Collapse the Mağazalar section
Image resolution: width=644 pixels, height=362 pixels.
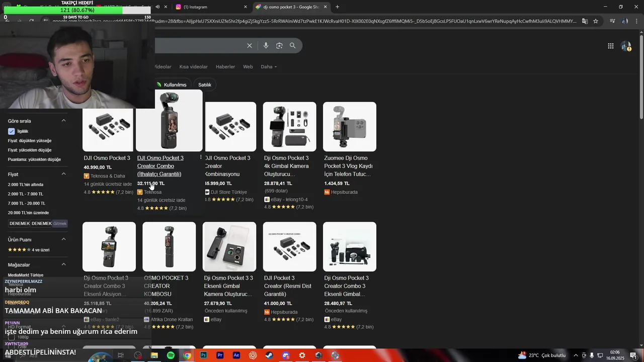[x=63, y=264]
